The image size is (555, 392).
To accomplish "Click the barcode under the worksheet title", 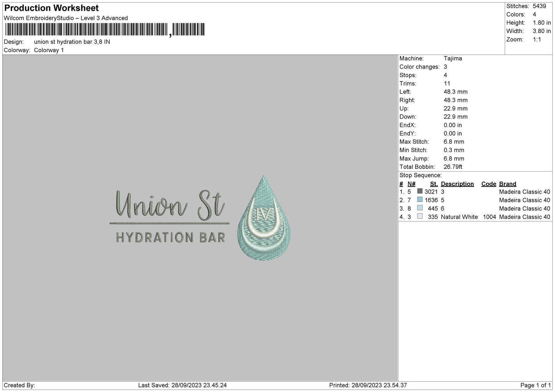I will [105, 30].
